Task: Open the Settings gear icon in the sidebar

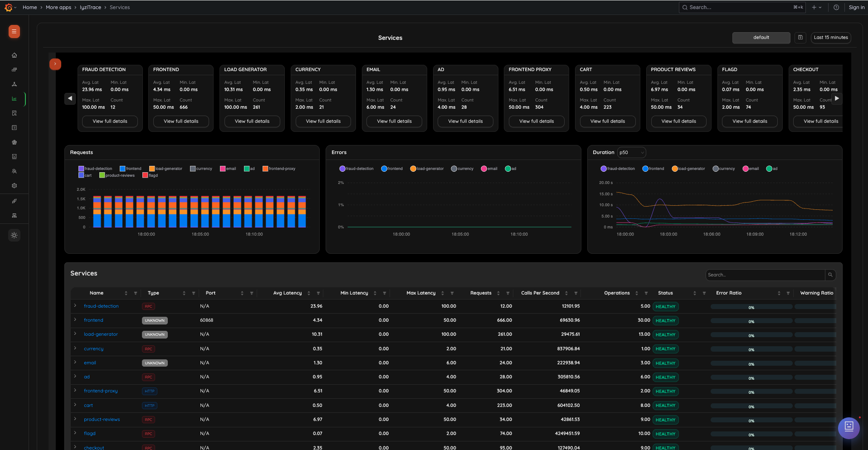Action: 14,186
